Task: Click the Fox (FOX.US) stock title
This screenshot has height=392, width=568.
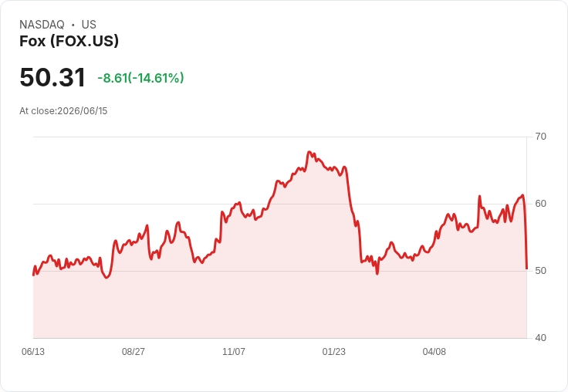Action: tap(69, 41)
